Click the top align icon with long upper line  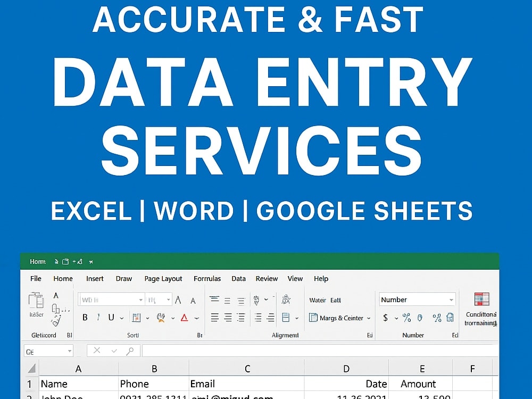tap(214, 299)
